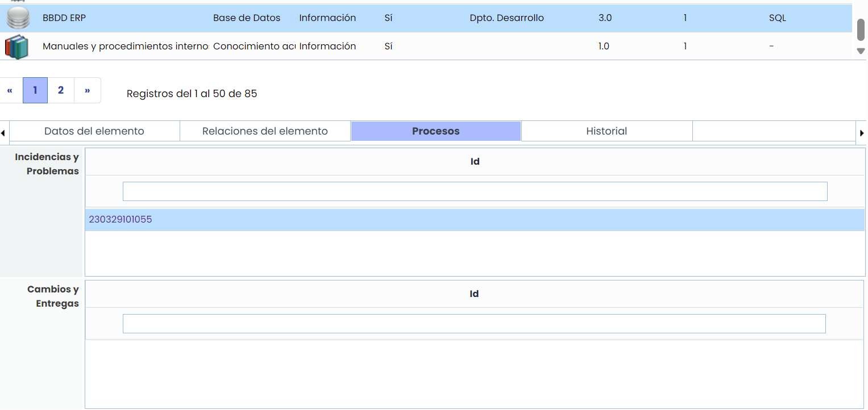This screenshot has height=410, width=868.
Task: Click the database icon beside BBDD ERP
Action: click(18, 18)
